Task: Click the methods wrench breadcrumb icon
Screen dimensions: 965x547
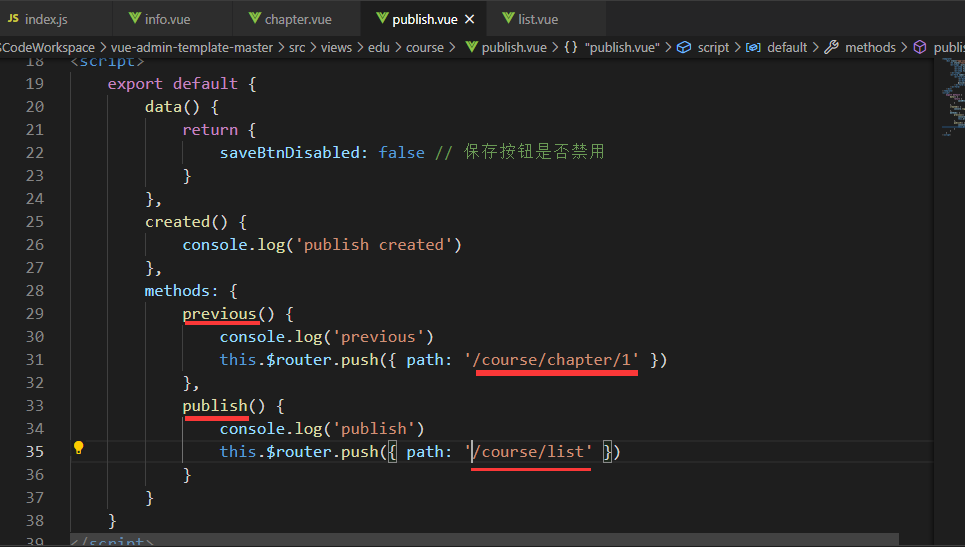Action: [x=831, y=47]
